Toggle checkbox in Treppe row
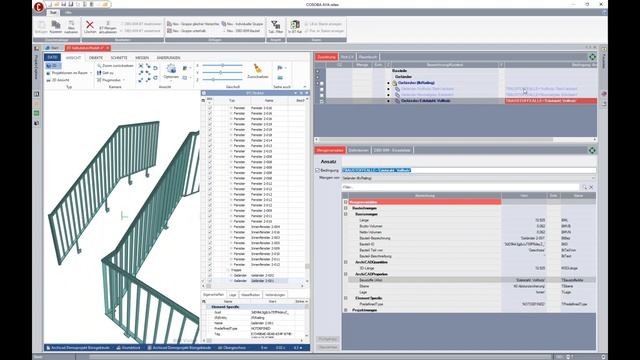The width and height of the screenshot is (640, 360). [x=210, y=270]
